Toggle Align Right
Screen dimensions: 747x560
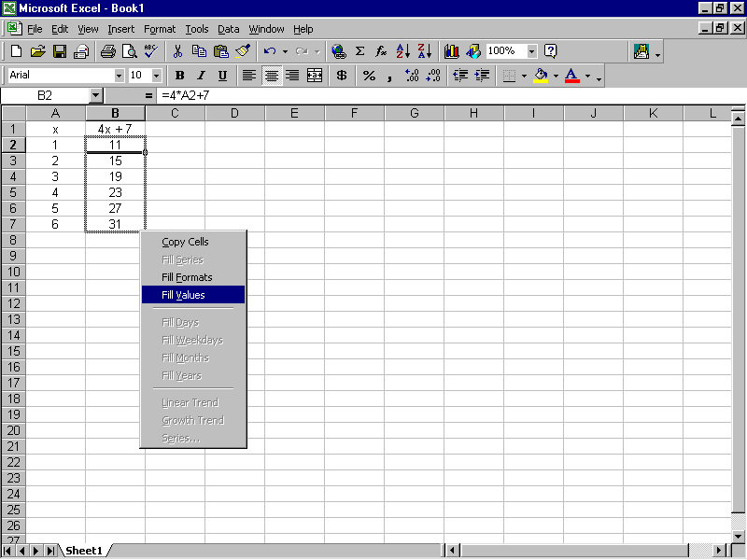[292, 76]
